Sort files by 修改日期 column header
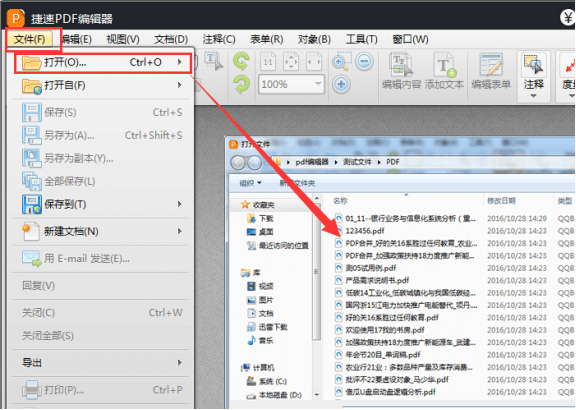This screenshot has width=576, height=410. click(501, 201)
